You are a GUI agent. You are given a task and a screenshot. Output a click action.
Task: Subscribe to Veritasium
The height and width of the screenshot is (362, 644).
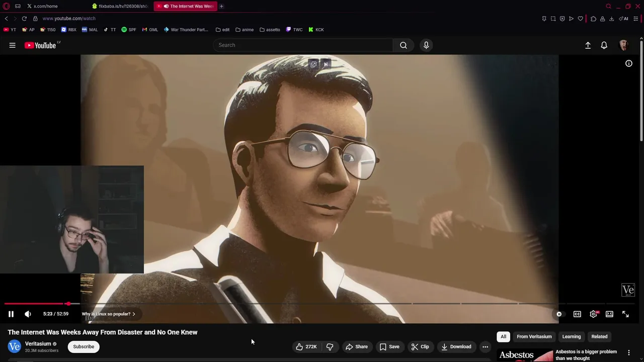(84, 346)
